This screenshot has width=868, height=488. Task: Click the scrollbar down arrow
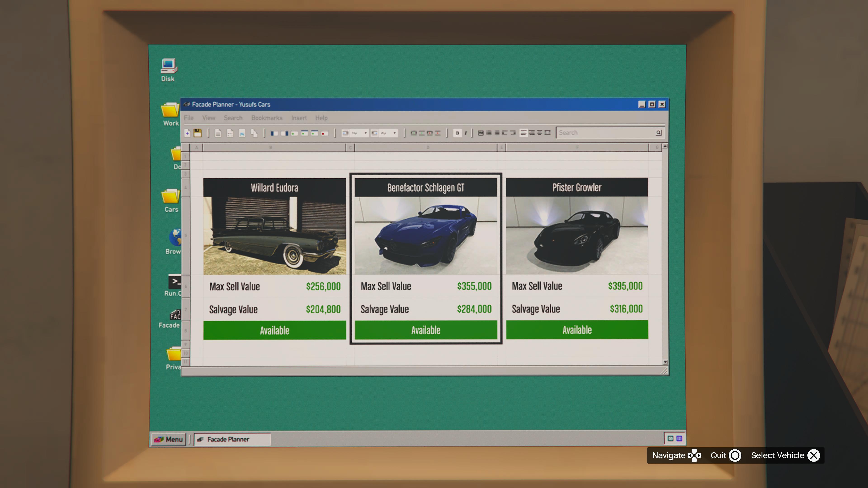(x=665, y=362)
